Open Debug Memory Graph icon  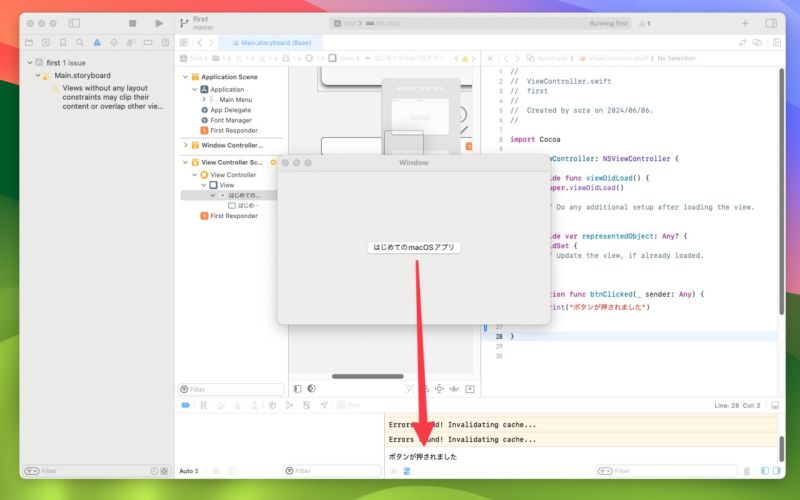(289, 405)
